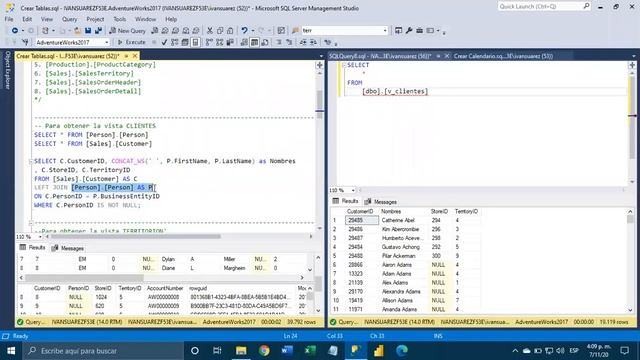Collapse the SELECT C.CustomerID code block

point(31,161)
